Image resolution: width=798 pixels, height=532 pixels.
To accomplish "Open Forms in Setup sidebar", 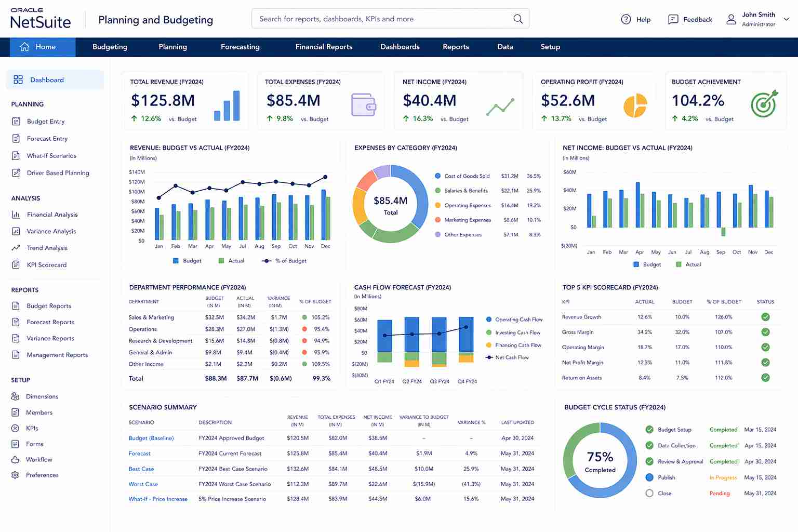I will 35,444.
